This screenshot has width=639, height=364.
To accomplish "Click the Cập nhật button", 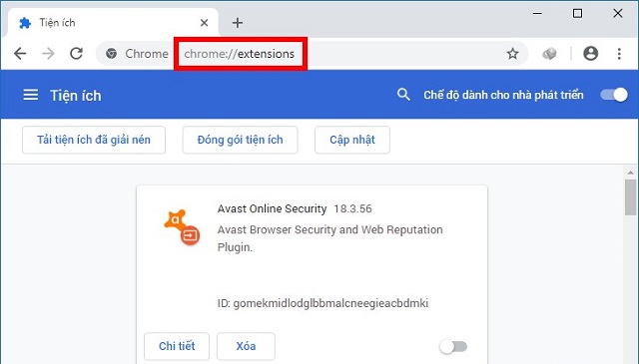I will tap(352, 140).
